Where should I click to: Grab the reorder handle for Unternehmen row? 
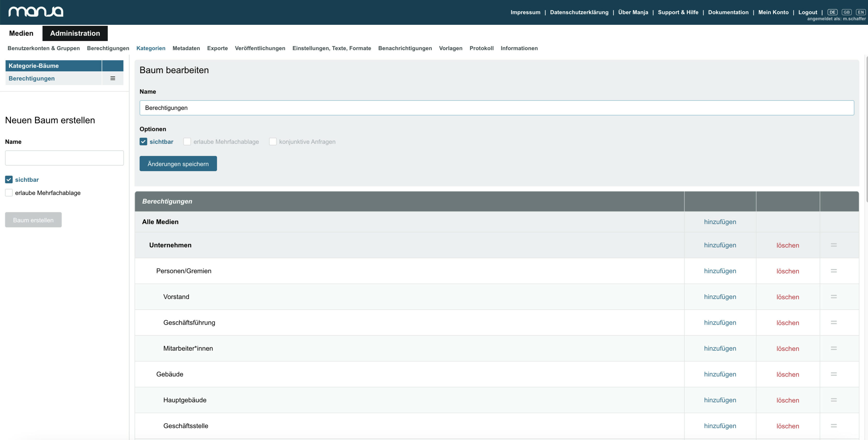(x=834, y=245)
